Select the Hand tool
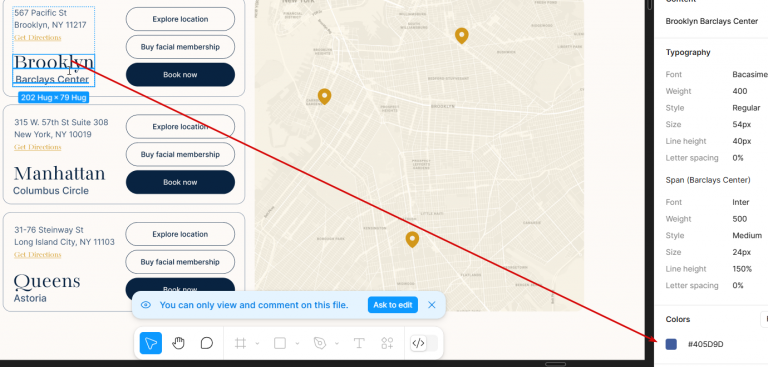Image resolution: width=768 pixels, height=367 pixels. coord(178,343)
